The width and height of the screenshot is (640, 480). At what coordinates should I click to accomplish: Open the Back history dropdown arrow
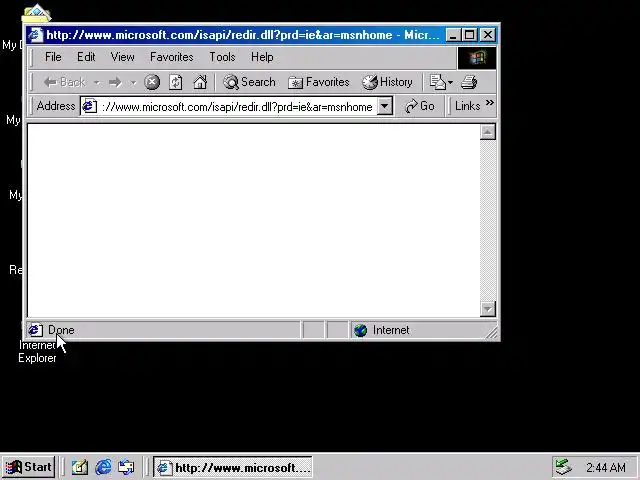click(97, 83)
